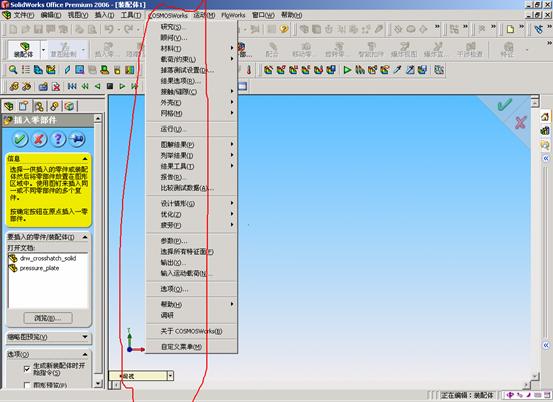Image resolution: width=553 pixels, height=402 pixels.
Task: Open the view orientation dropdown at bottom
Action: pos(170,376)
